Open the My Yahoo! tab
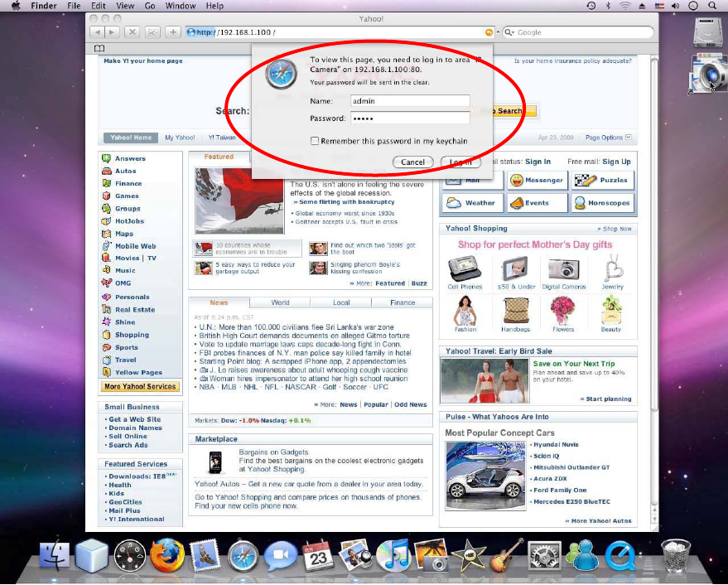The width and height of the screenshot is (728, 585). tap(180, 138)
